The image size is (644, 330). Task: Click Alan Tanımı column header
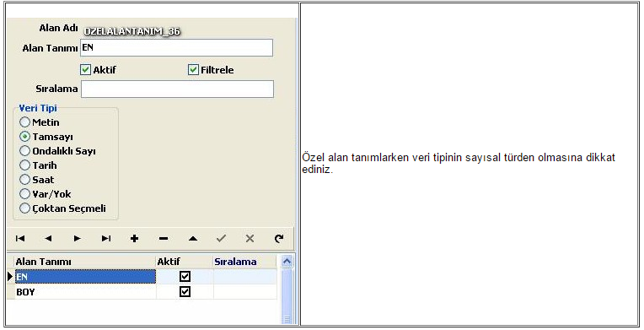[x=85, y=262]
